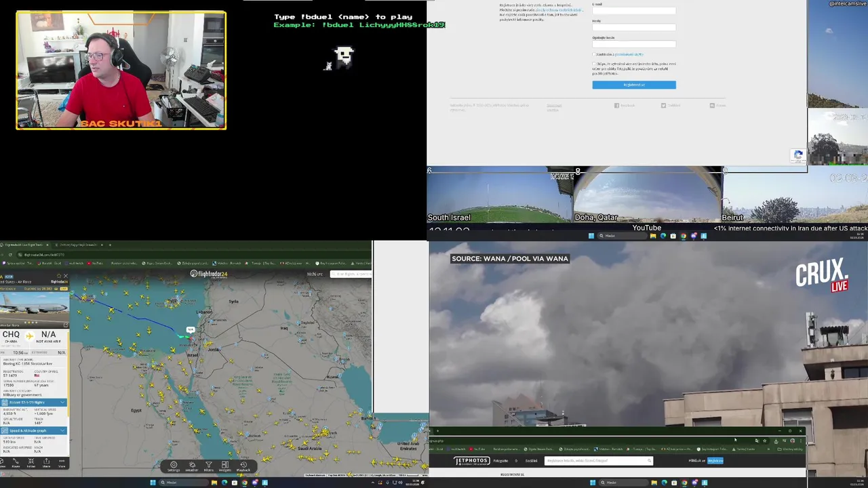Check terms of service agreement checkbox
Screen dimensions: 868x488
[x=594, y=54]
